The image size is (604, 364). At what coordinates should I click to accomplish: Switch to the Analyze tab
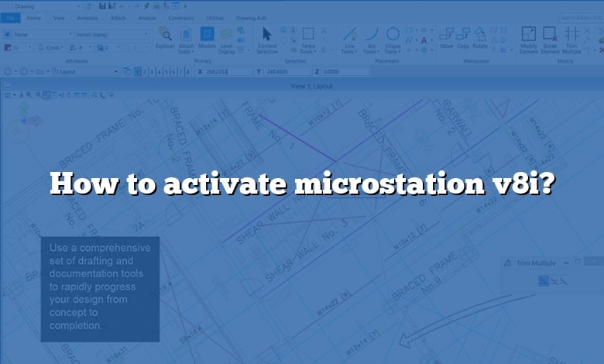pos(147,18)
